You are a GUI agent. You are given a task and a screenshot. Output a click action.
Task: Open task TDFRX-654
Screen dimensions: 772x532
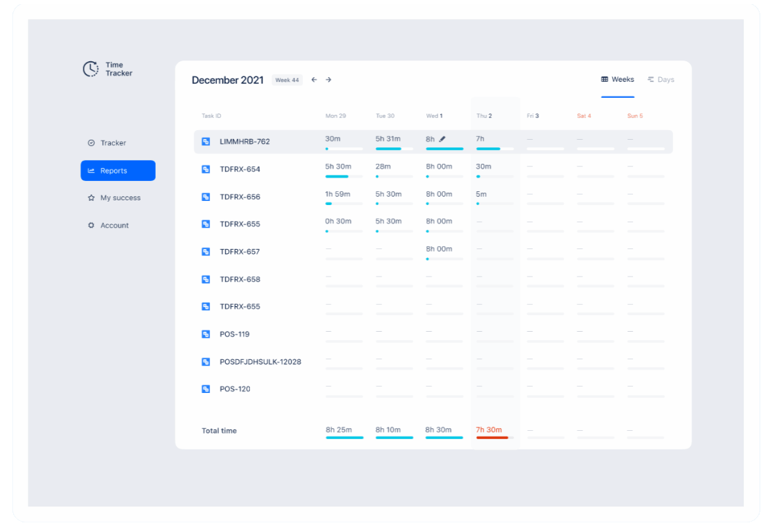click(240, 169)
